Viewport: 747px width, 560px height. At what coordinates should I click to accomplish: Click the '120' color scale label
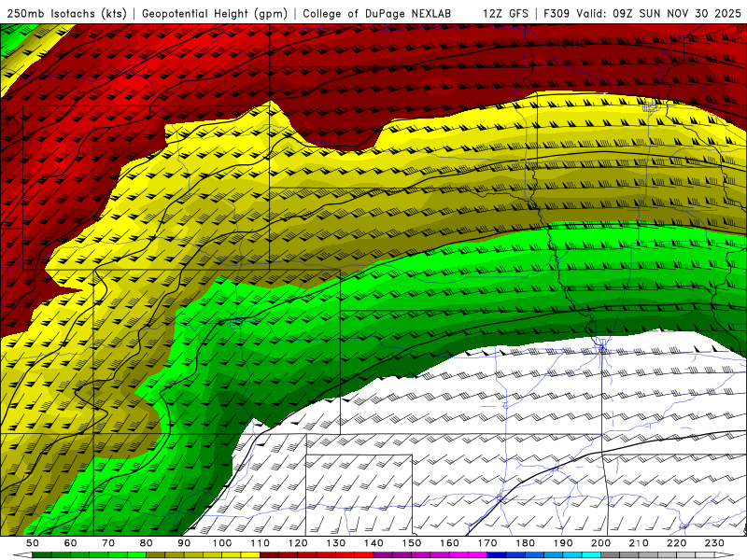point(298,543)
